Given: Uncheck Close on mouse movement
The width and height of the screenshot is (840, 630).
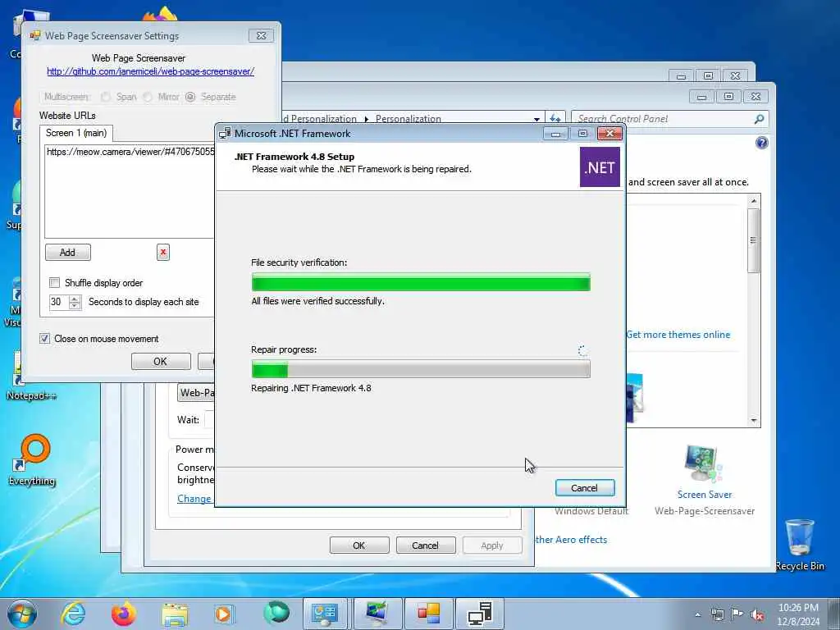Looking at the screenshot, I should [x=44, y=339].
